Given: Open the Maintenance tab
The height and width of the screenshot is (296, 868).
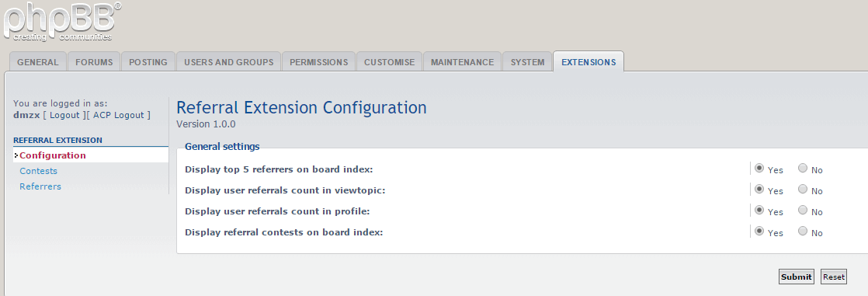Looking at the screenshot, I should [x=462, y=62].
